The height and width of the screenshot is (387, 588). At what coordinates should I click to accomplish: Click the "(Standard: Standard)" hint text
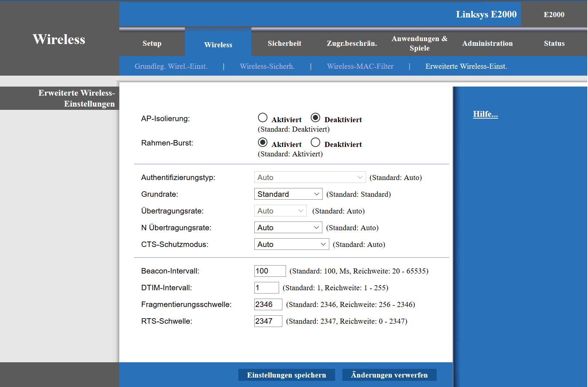(x=358, y=194)
